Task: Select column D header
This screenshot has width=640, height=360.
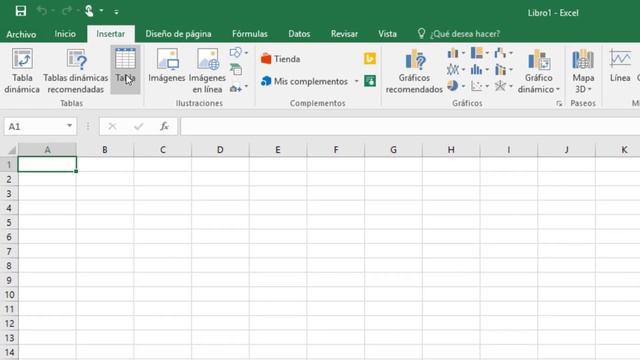Action: [220, 150]
